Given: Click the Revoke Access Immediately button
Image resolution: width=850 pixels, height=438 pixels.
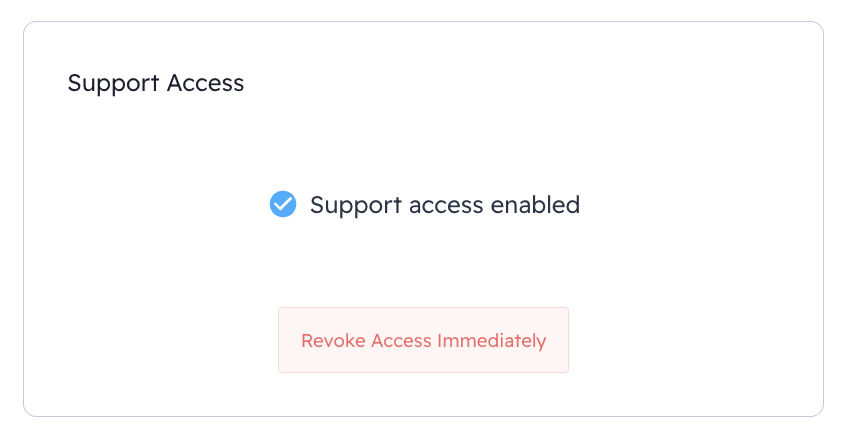Looking at the screenshot, I should pyautogui.click(x=423, y=340).
